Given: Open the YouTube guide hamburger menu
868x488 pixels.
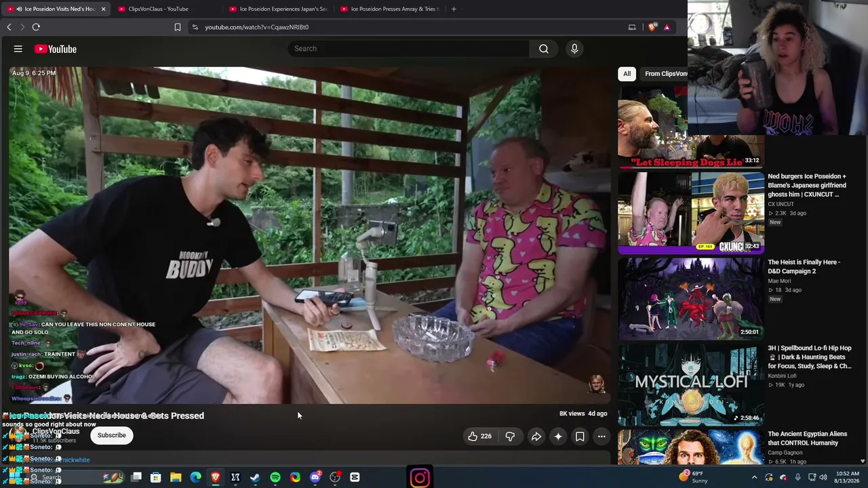Looking at the screenshot, I should coord(18,49).
